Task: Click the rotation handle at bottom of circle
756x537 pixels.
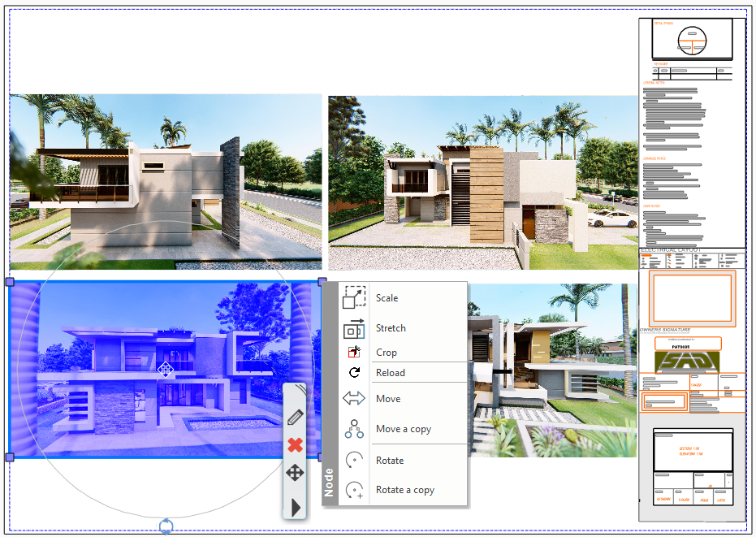Action: pyautogui.click(x=166, y=526)
